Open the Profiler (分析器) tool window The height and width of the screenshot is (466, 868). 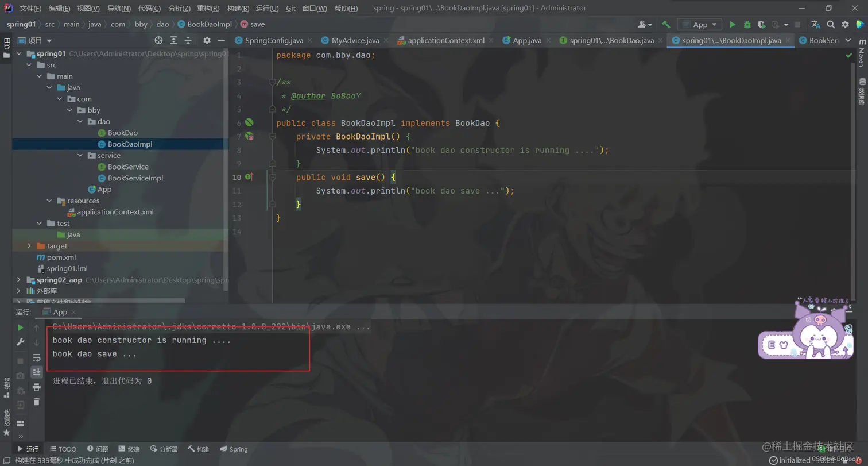click(164, 449)
